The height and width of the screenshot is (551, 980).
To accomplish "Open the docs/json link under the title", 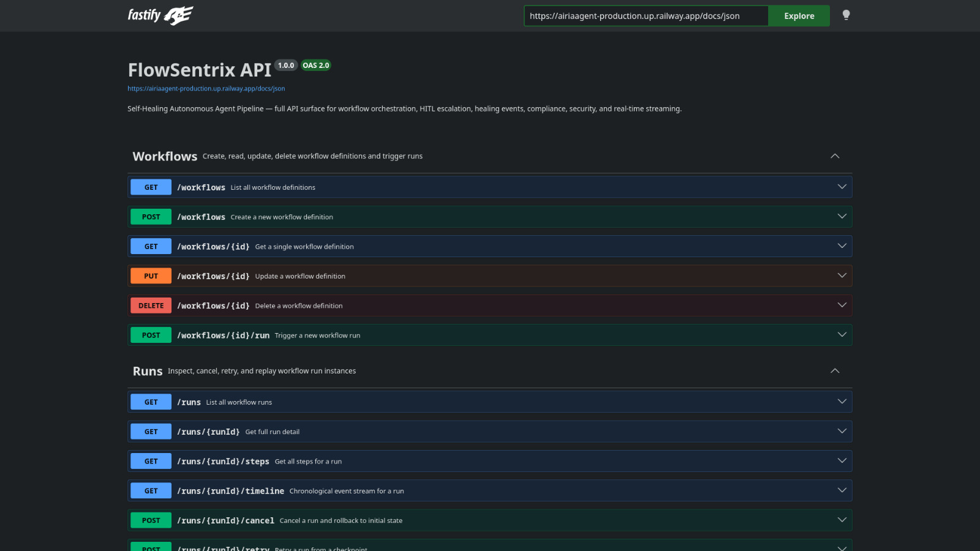I will click(206, 89).
